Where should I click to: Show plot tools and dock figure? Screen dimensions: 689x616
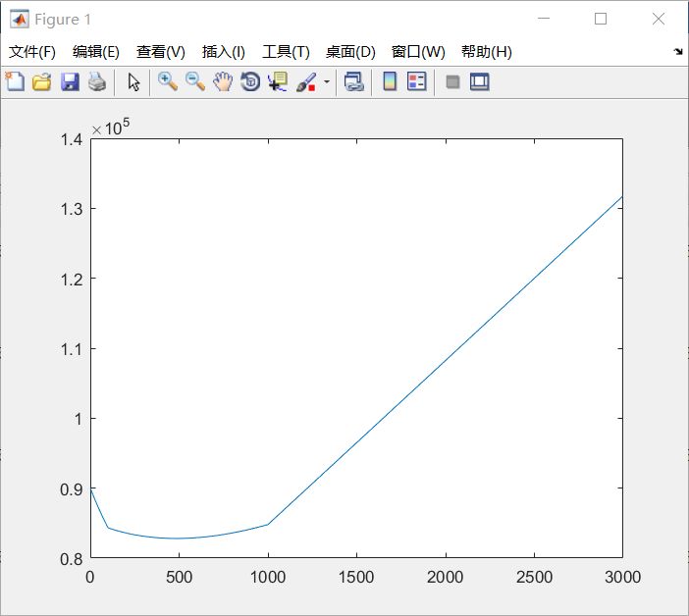click(479, 82)
